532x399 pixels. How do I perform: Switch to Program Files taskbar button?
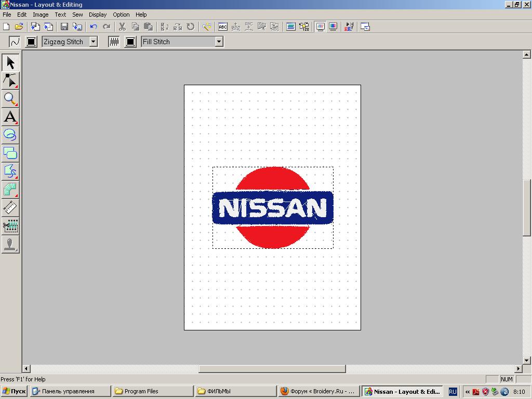[153, 391]
